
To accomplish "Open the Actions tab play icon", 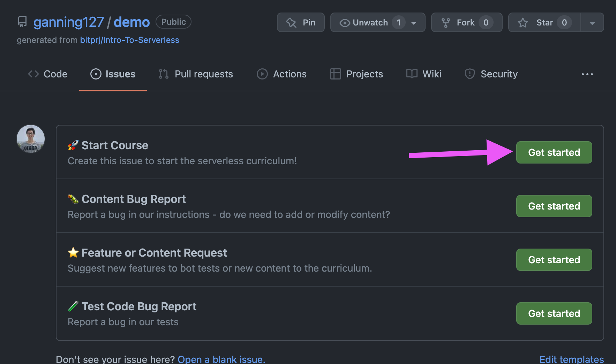I will point(262,74).
